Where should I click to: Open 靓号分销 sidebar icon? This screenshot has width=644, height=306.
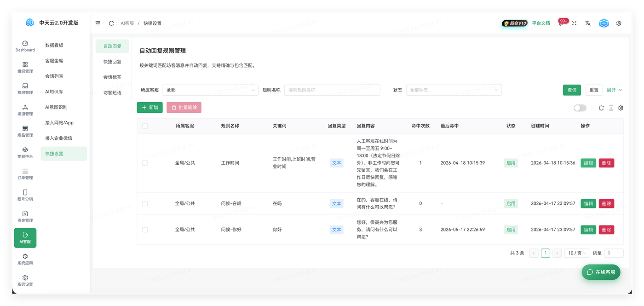click(25, 196)
